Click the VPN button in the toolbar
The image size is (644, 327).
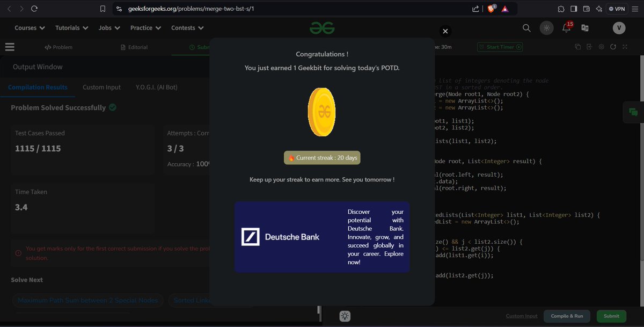(x=617, y=9)
